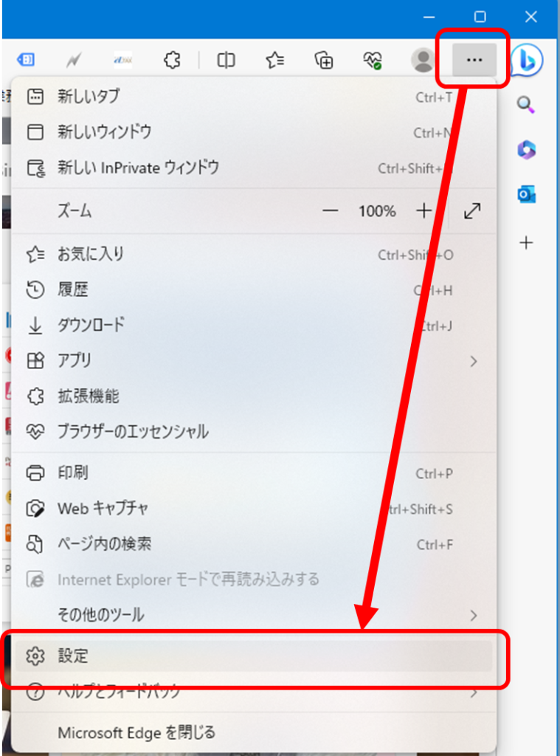Start Web キャプチャ
The height and width of the screenshot is (756, 560).
254,509
